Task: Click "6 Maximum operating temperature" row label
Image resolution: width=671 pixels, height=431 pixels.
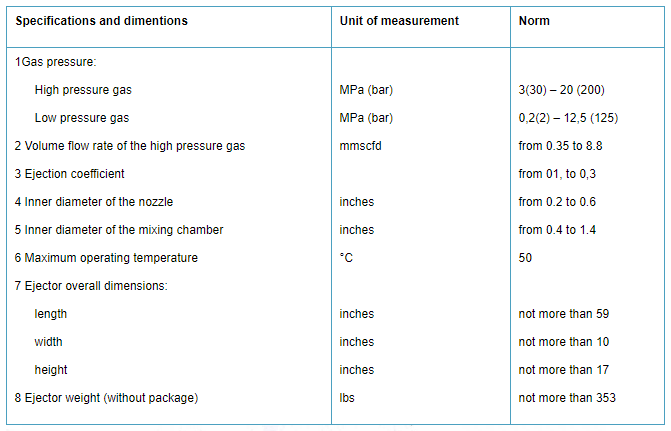Action: [x=106, y=258]
